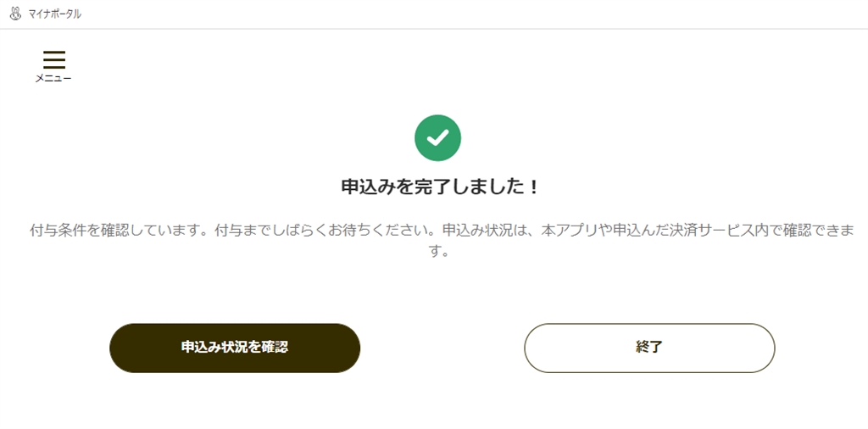868x429 pixels.
Task: Click the Mynaportal rabbit logo icon
Action: click(x=14, y=14)
